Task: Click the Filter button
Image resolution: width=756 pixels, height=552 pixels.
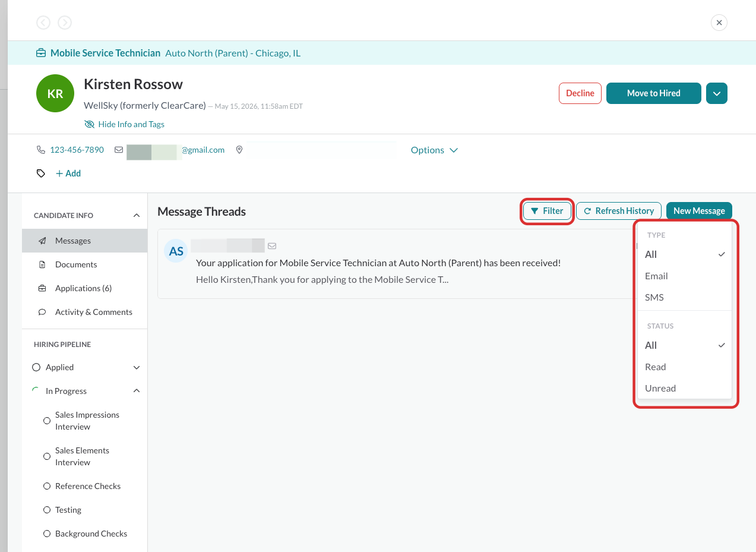Action: [547, 211]
